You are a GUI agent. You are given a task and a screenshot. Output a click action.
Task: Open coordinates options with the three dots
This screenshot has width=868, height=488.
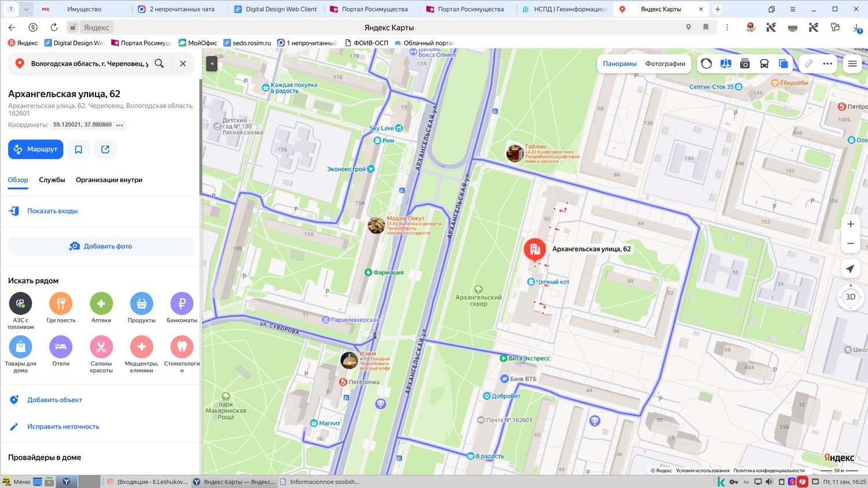click(x=120, y=125)
